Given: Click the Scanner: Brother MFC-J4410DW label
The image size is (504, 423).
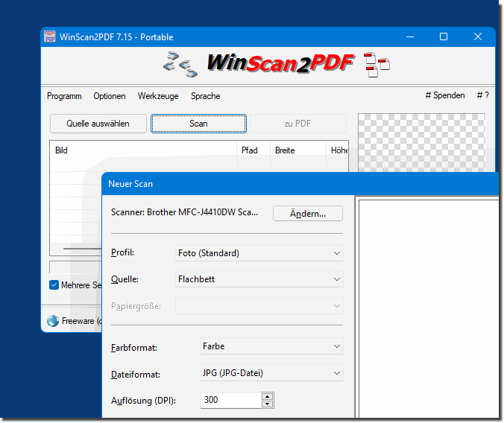Looking at the screenshot, I should point(184,212).
